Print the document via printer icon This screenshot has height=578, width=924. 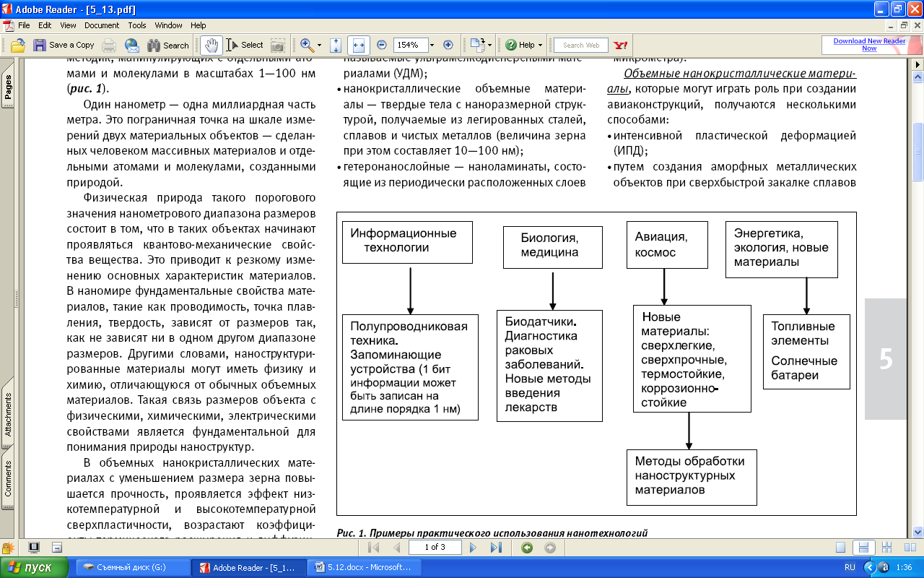109,45
